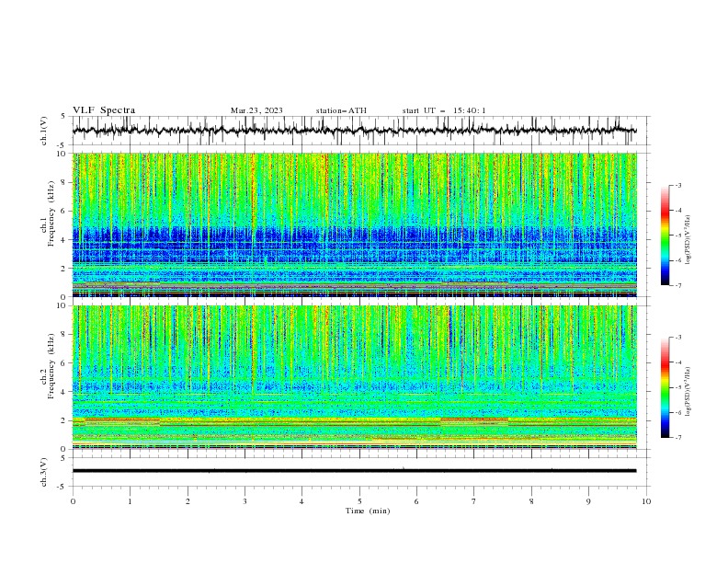Click the time axis tick label "7"
This screenshot has width=728, height=563.
(x=474, y=501)
